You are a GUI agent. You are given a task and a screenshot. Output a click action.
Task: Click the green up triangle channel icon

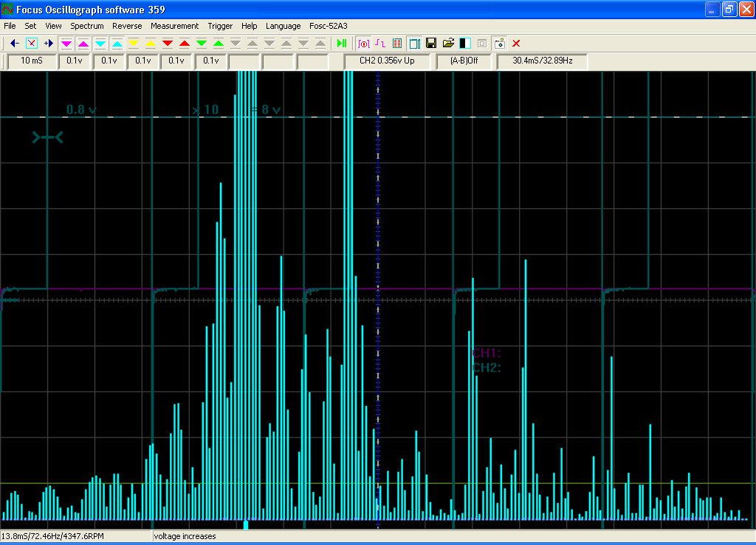pos(219,44)
